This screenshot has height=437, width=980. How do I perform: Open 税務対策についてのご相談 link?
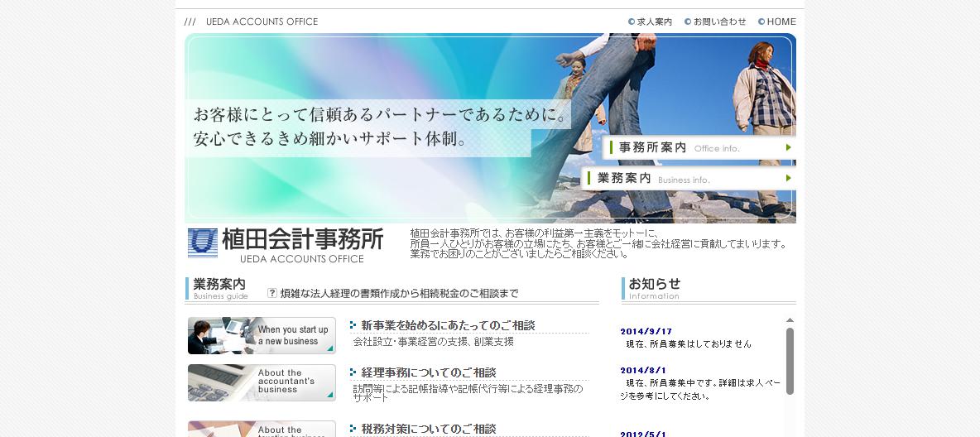pos(428,429)
